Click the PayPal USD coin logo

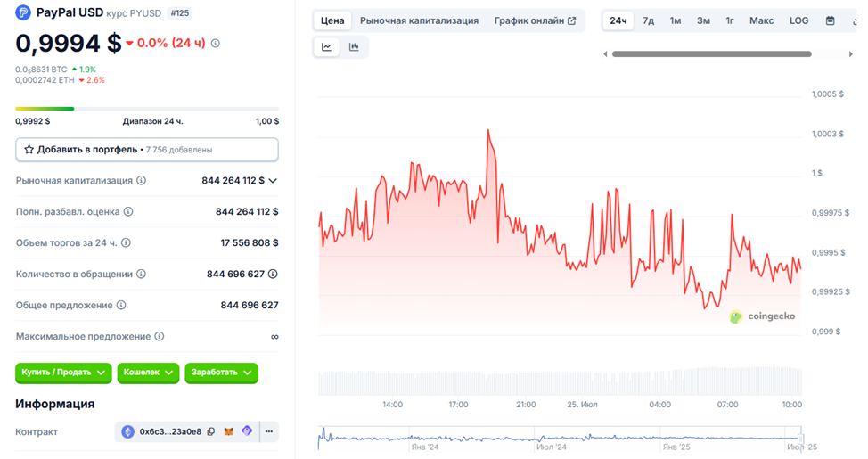tap(23, 12)
